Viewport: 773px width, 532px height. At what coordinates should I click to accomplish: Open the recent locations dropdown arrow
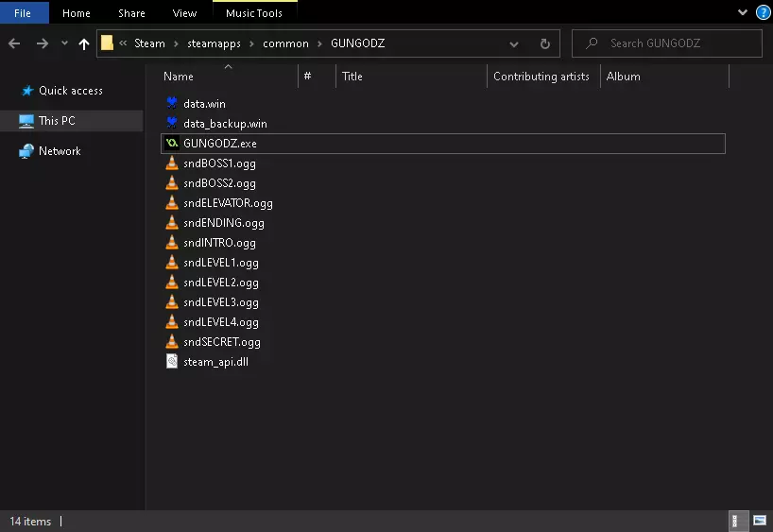pos(64,43)
